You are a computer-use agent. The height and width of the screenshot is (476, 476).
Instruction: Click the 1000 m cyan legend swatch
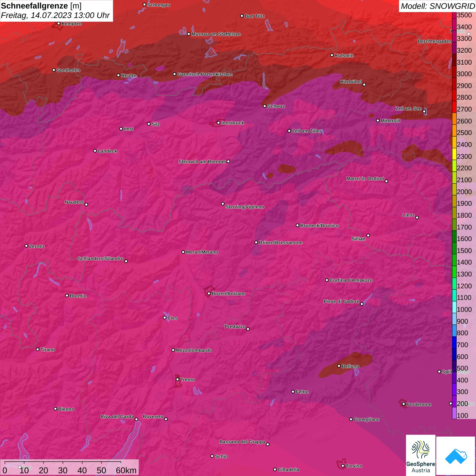coord(454,307)
